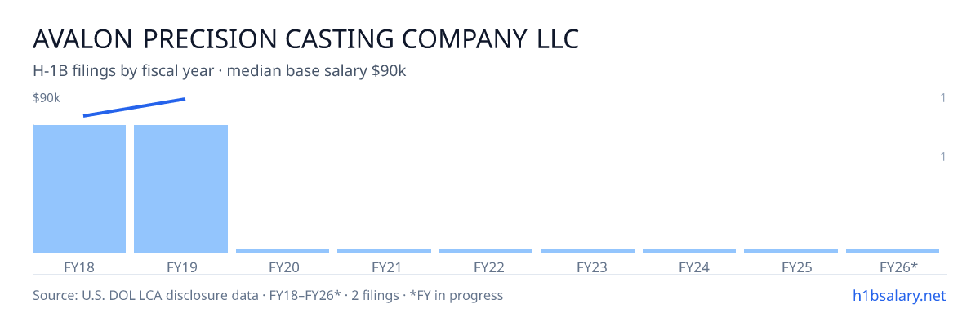Click the FY26* axis label
This screenshot has height=327, width=980.
(x=898, y=267)
